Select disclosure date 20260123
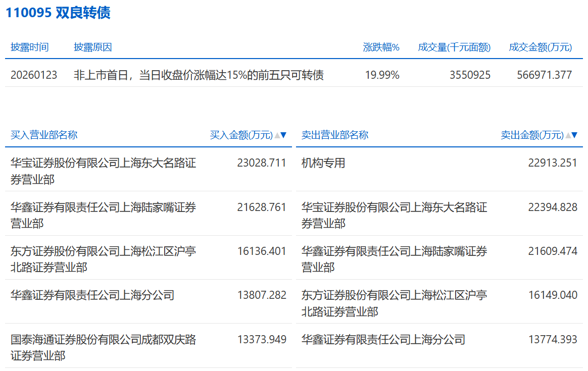Image resolution: width=588 pixels, height=371 pixels. pyautogui.click(x=34, y=75)
